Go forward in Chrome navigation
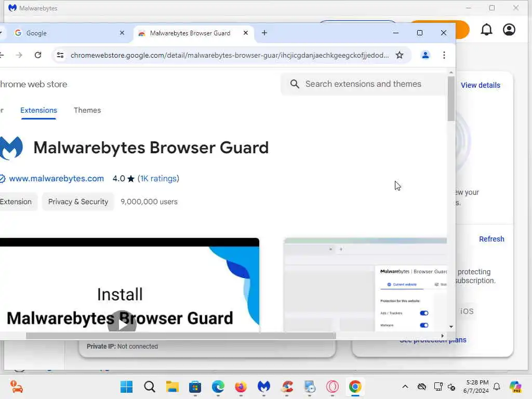This screenshot has height=399, width=532. coord(19,55)
